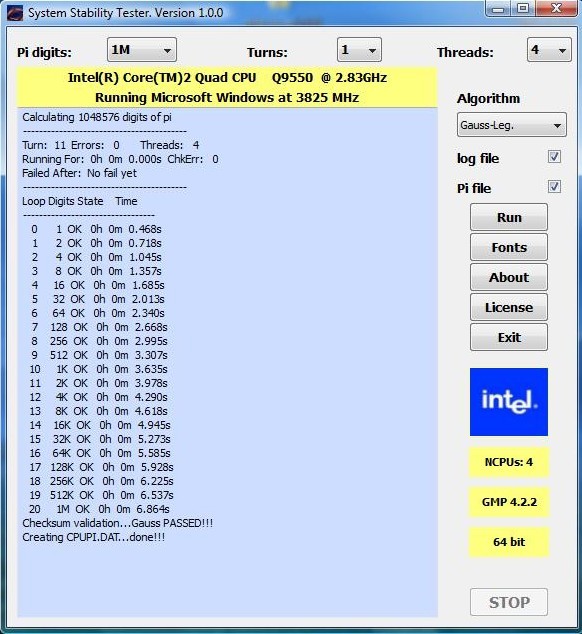
Task: Select loop 0 row with 0.468s time
Action: tap(96, 229)
